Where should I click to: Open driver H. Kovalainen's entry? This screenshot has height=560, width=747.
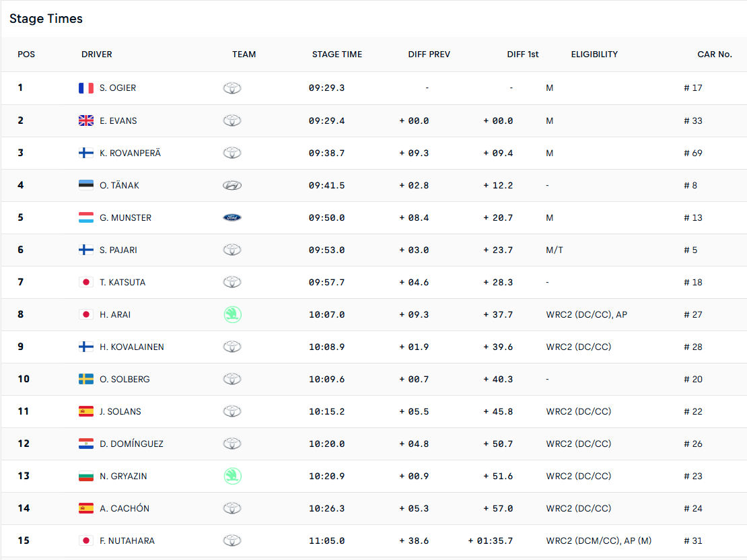point(131,347)
